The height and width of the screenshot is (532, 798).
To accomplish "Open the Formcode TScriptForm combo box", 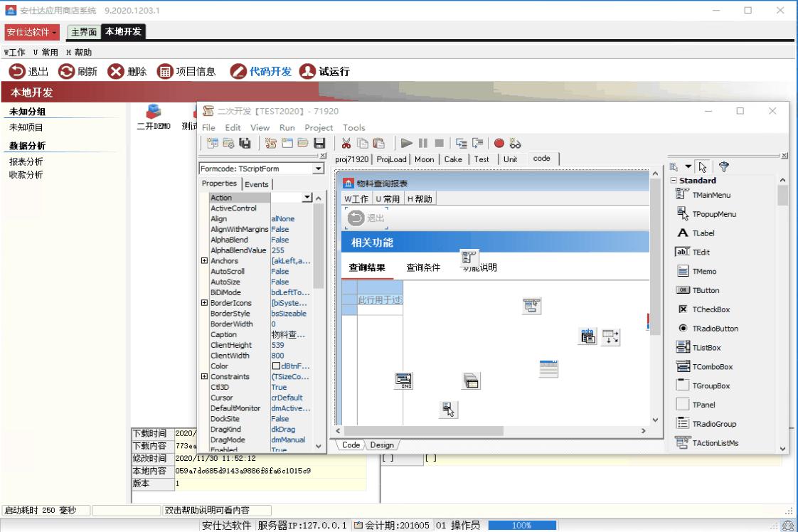I will [262, 169].
